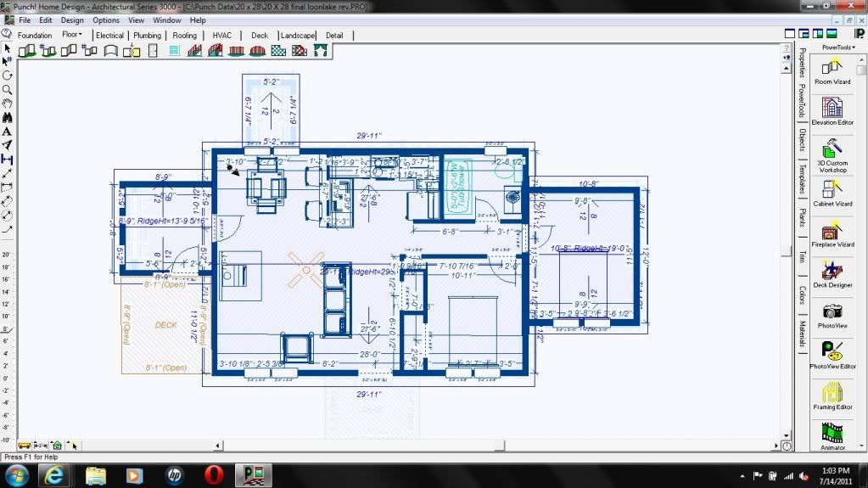Open the Floor dropdown

pyautogui.click(x=72, y=34)
